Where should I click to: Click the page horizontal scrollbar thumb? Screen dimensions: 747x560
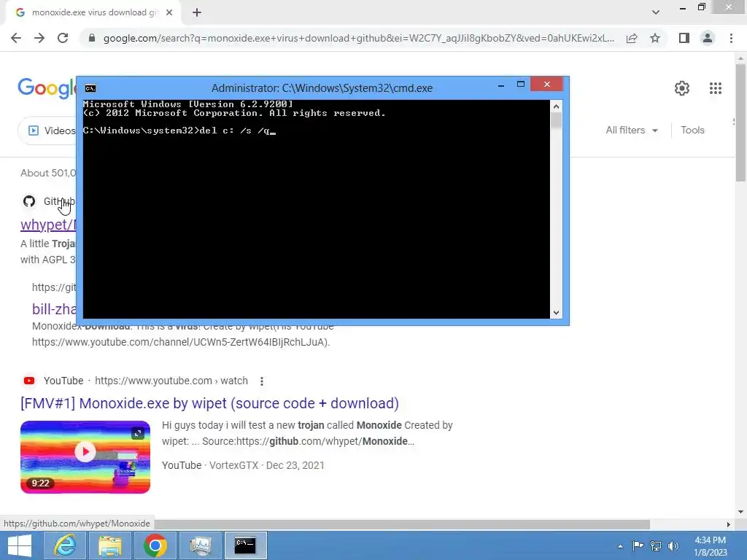(403, 524)
